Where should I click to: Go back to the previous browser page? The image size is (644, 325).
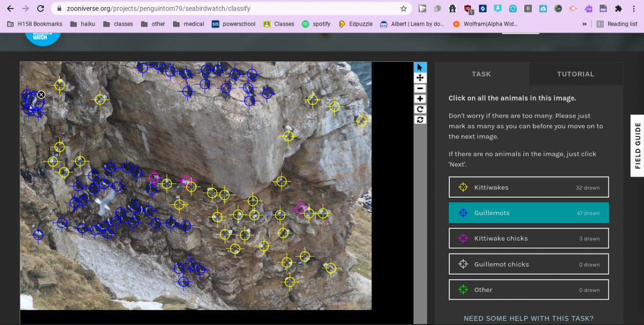tap(11, 9)
